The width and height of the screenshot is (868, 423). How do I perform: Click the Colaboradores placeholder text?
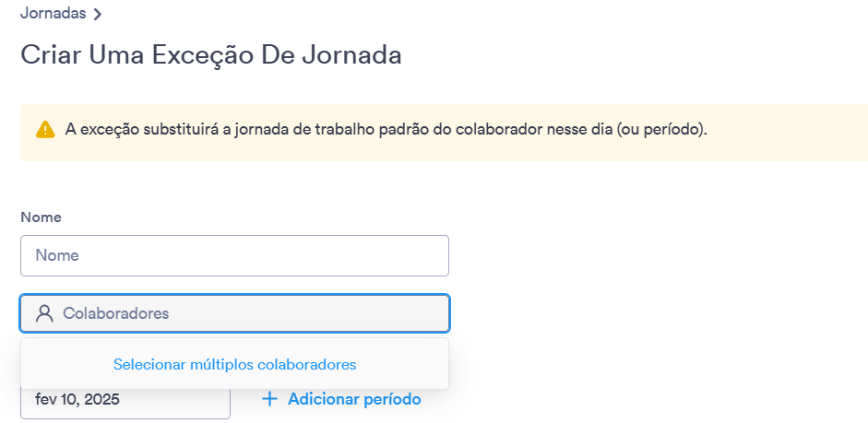[x=115, y=313]
